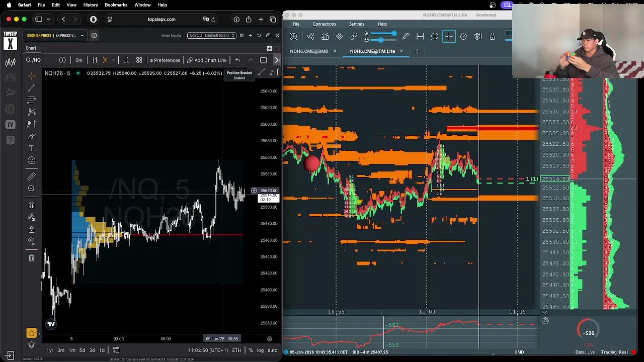Select the ruler measure tool
Screen dimensions: 644x362
click(32, 176)
